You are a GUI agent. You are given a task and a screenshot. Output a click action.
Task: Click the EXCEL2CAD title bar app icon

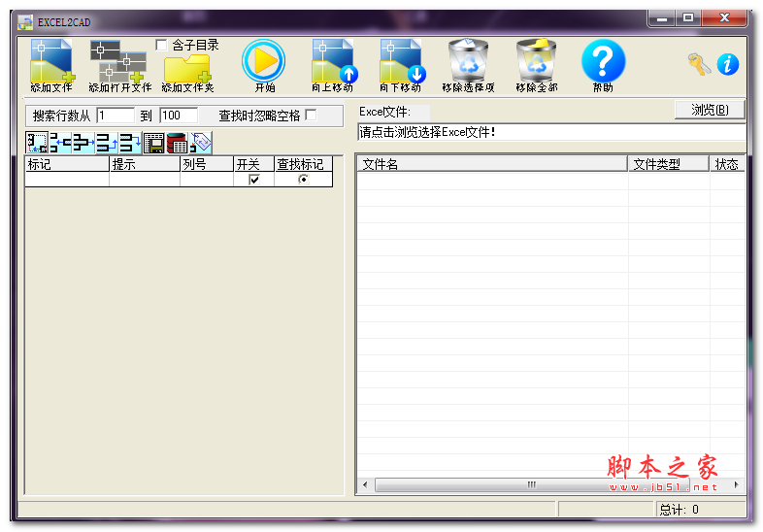[x=25, y=22]
